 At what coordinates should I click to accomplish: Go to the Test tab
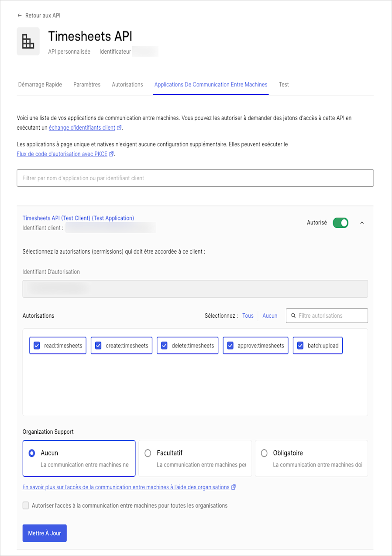(x=284, y=85)
